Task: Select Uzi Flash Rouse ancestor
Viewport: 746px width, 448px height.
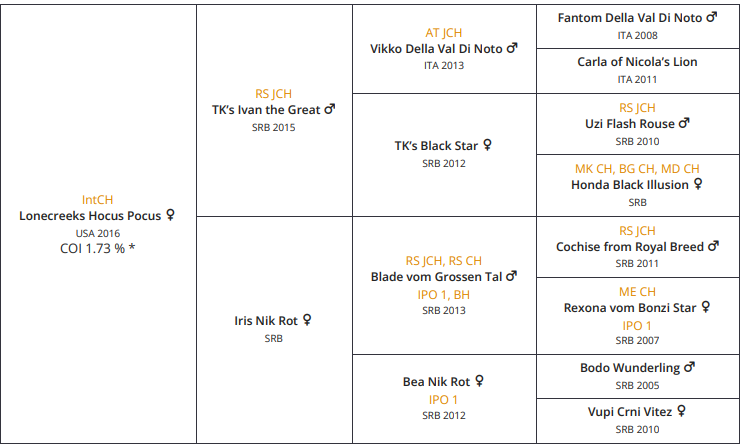Action: pos(630,124)
